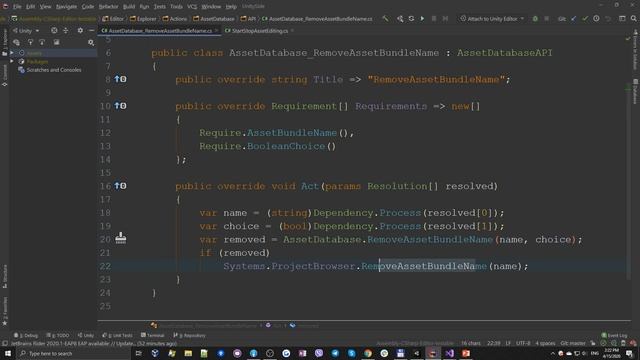Select the AssetDatabase_RemoveAssetBundleName.cs editor tab
Image resolution: width=640 pixels, height=360 pixels.
[160, 31]
